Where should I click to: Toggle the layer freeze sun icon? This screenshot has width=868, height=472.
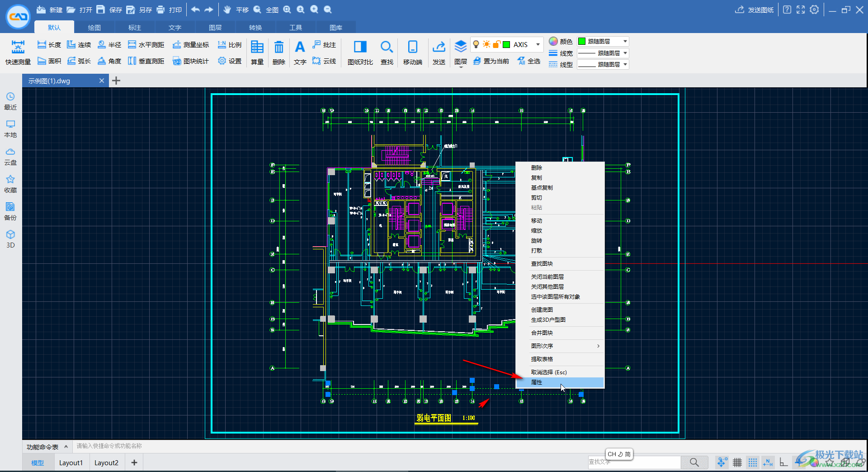point(486,44)
